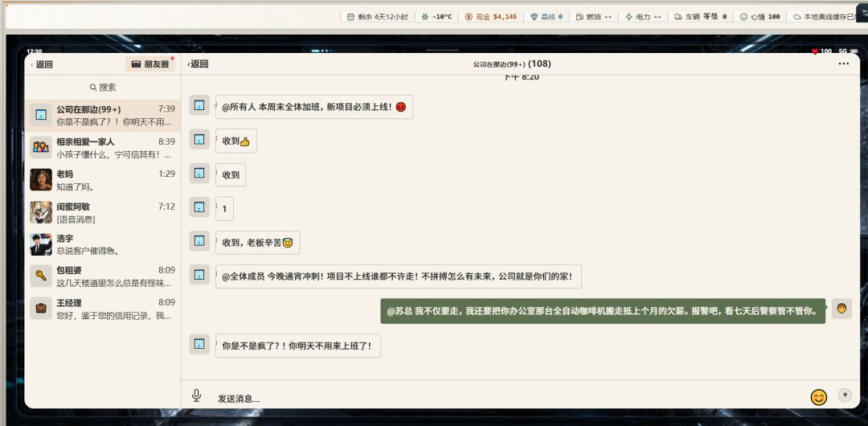Open the three-dot chat options menu
The image size is (868, 426).
(843, 63)
